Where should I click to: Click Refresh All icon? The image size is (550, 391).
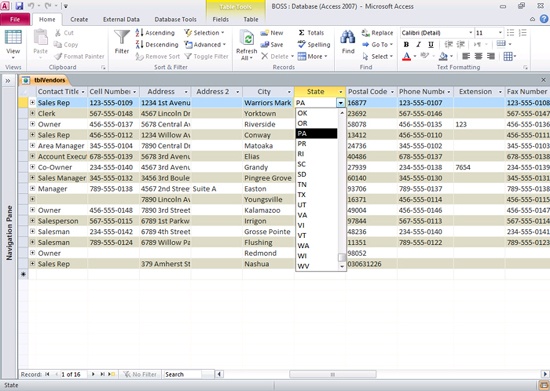point(247,39)
